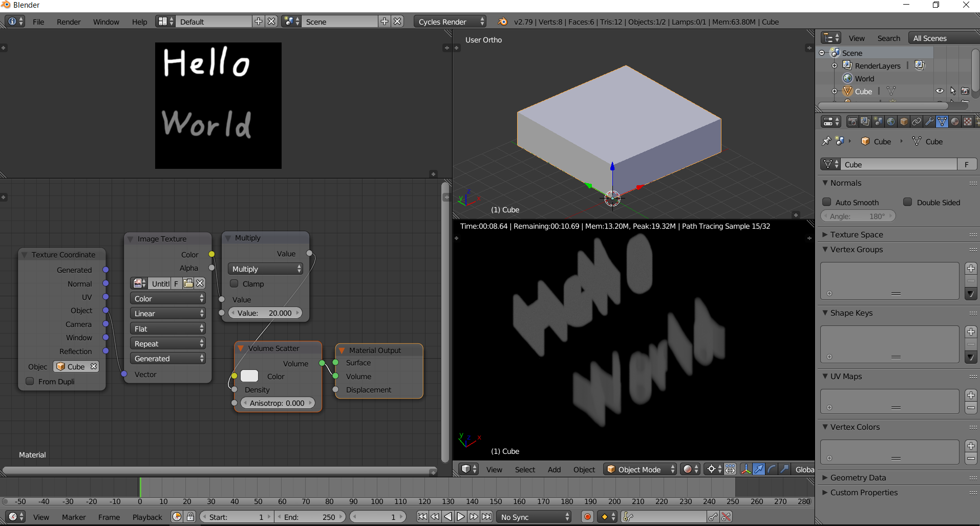The image size is (980, 526).
Task: Click the Value 20.000 field in Multiply node
Action: pyautogui.click(x=265, y=313)
